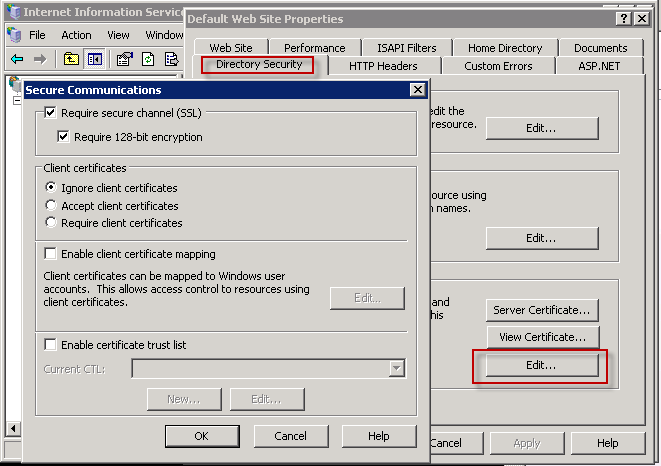Click OK in Secure Communications dialog
661x466 pixels.
coord(201,436)
